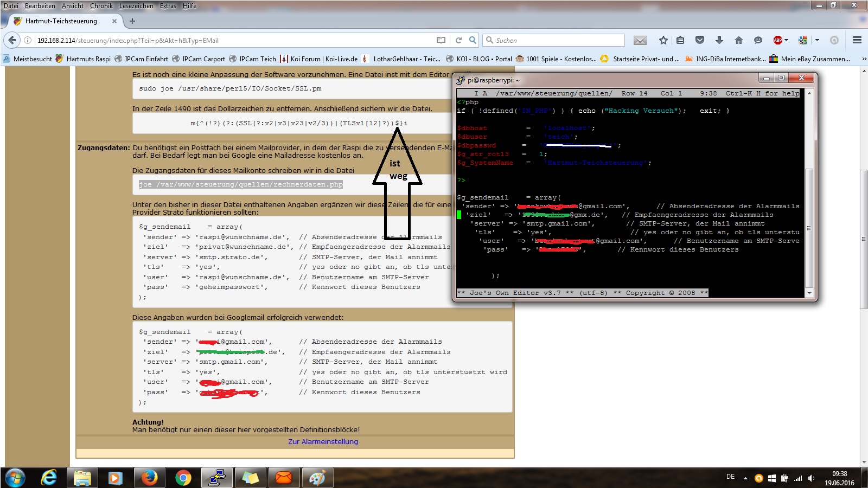Open the Firefox hamburger menu
868x488 pixels.
857,40
